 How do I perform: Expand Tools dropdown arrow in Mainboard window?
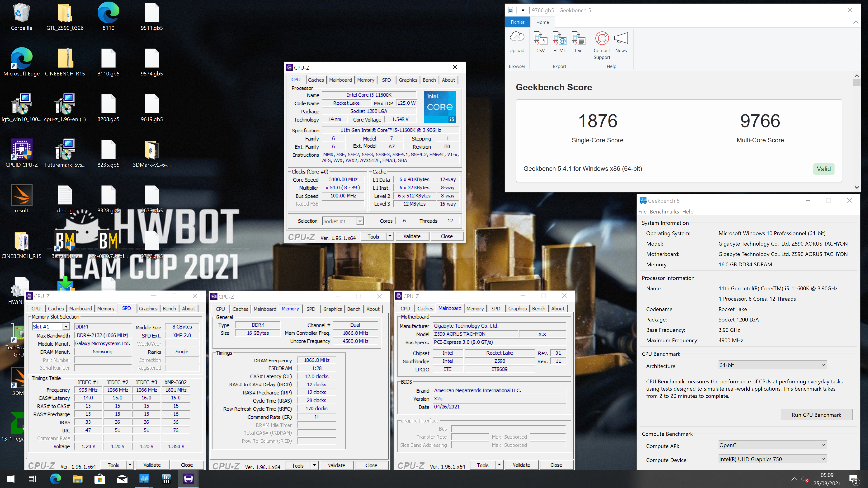[x=499, y=465]
